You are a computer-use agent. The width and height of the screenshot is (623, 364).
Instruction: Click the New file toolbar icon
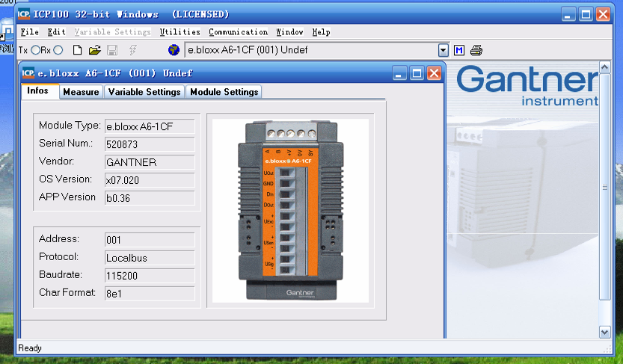[78, 50]
